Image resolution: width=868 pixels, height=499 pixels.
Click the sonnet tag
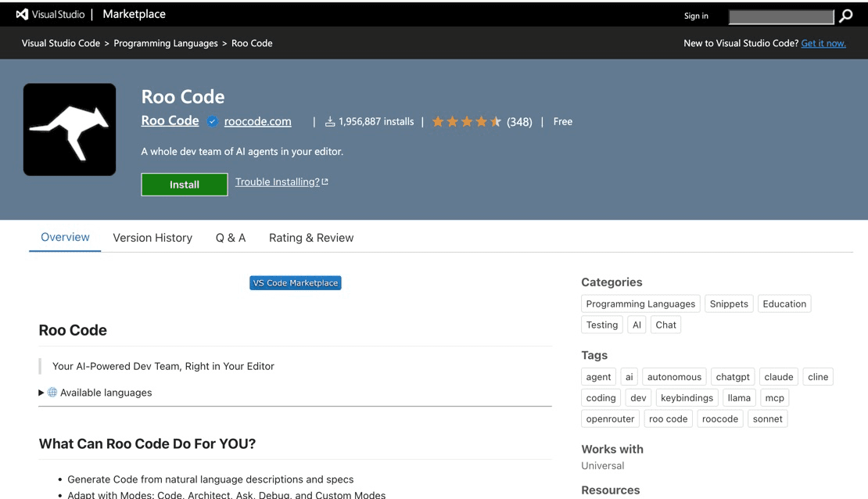pyautogui.click(x=767, y=418)
